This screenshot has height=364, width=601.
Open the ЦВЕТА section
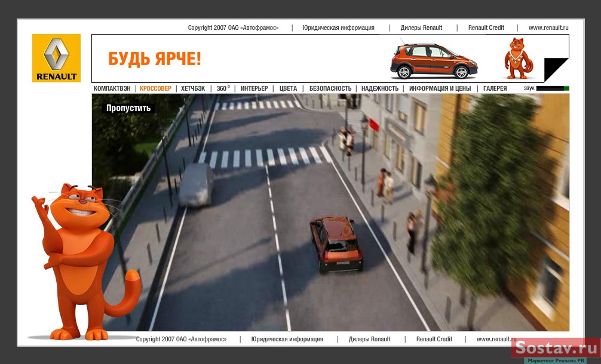(288, 88)
